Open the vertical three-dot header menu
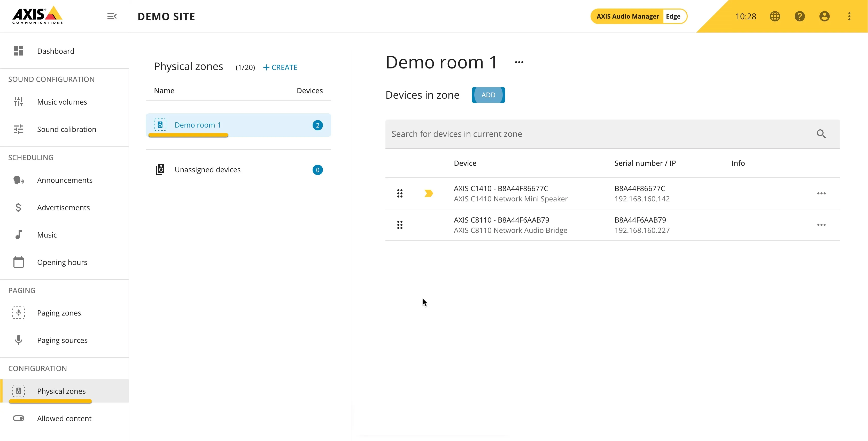This screenshot has height=441, width=868. coord(849,16)
